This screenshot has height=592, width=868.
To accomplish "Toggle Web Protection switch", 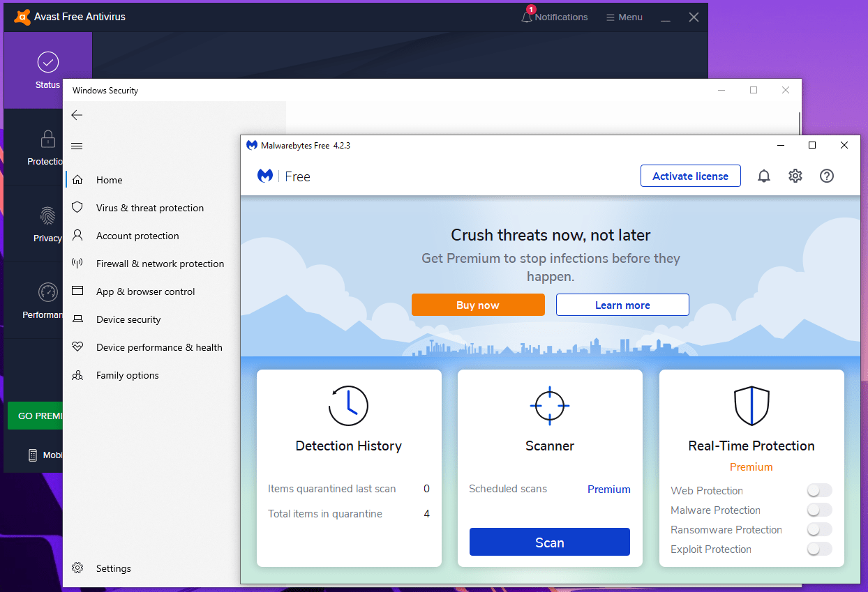I will (819, 491).
